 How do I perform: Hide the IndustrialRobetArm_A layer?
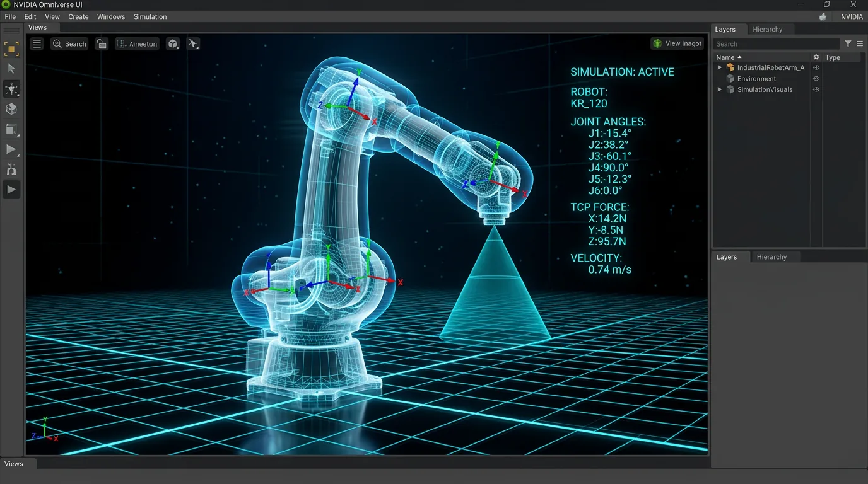click(x=816, y=67)
